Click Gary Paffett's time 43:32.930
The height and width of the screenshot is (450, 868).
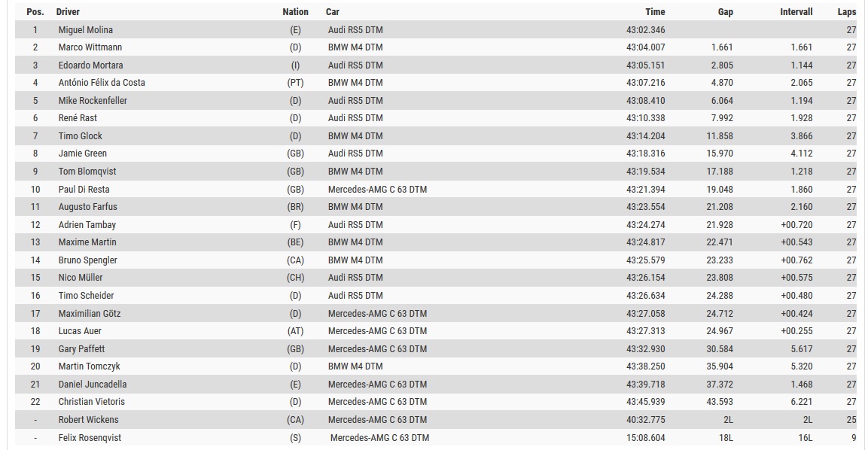[645, 349]
